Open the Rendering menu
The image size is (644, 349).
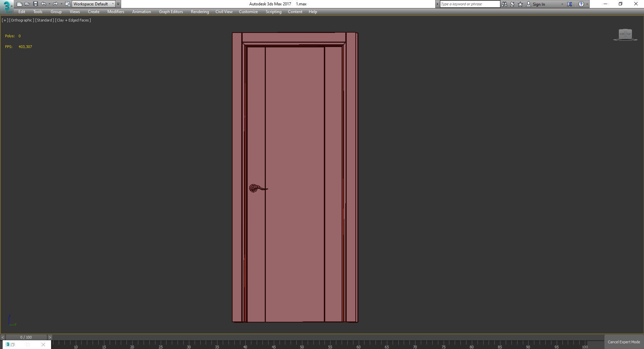pos(200,12)
